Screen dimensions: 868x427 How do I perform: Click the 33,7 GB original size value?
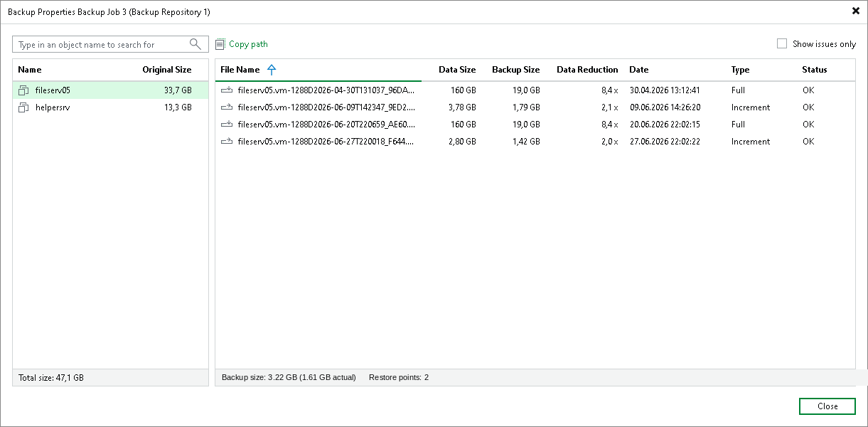178,90
